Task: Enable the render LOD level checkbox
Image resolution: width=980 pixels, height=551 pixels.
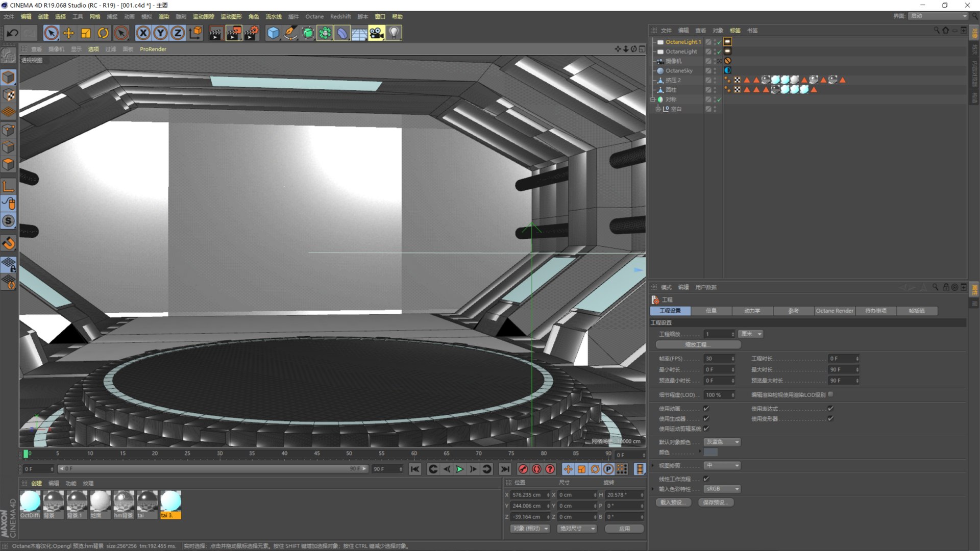Action: tap(831, 394)
